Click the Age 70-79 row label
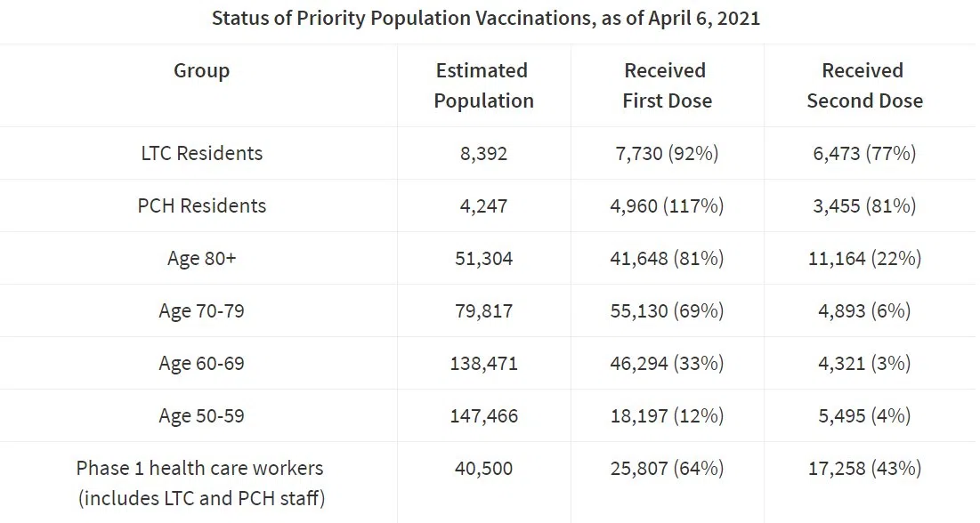 coord(201,311)
